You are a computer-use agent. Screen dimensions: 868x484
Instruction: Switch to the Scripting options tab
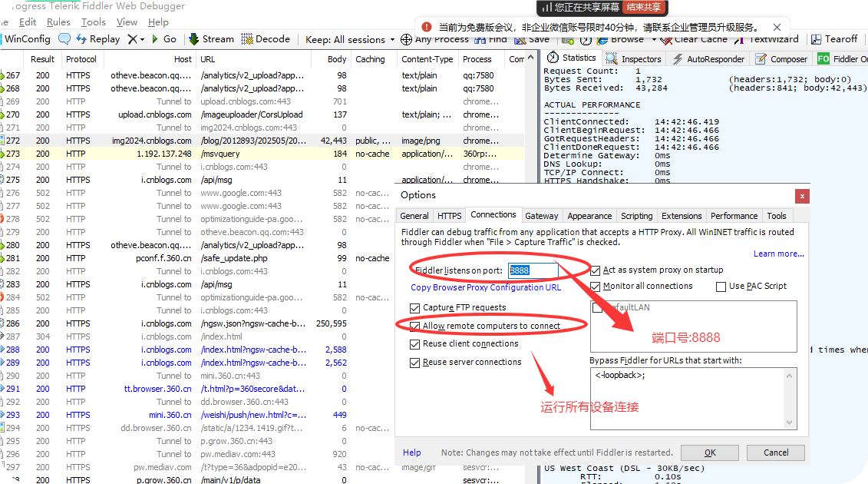point(636,216)
